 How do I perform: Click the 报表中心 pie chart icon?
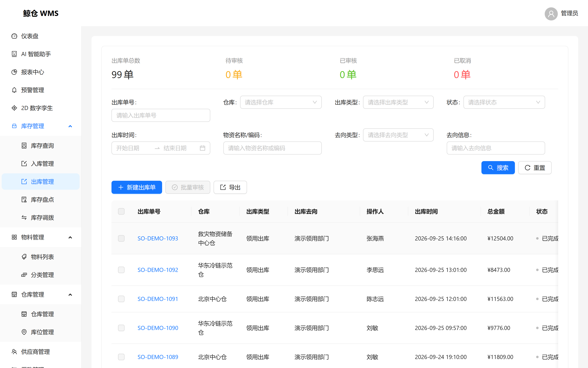(x=14, y=72)
